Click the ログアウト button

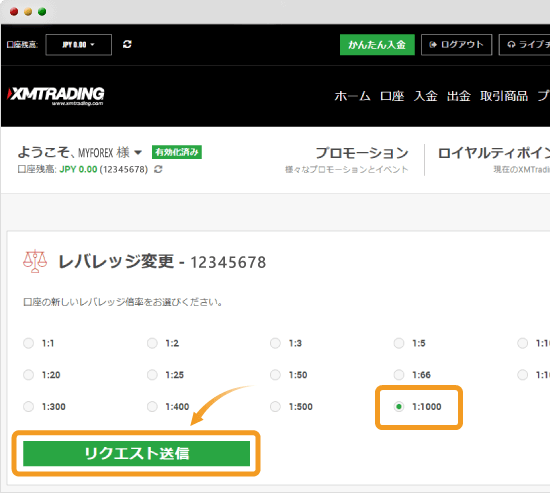[456, 45]
